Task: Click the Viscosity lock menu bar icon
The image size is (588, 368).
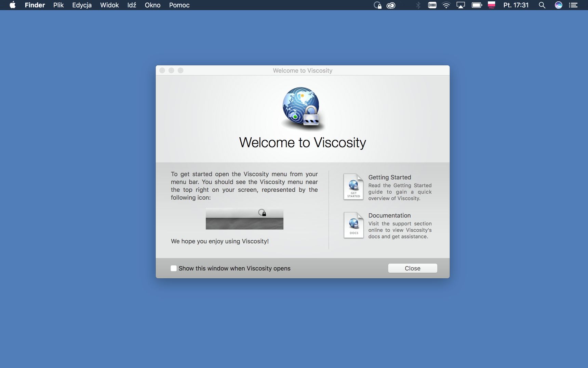Action: click(x=377, y=5)
